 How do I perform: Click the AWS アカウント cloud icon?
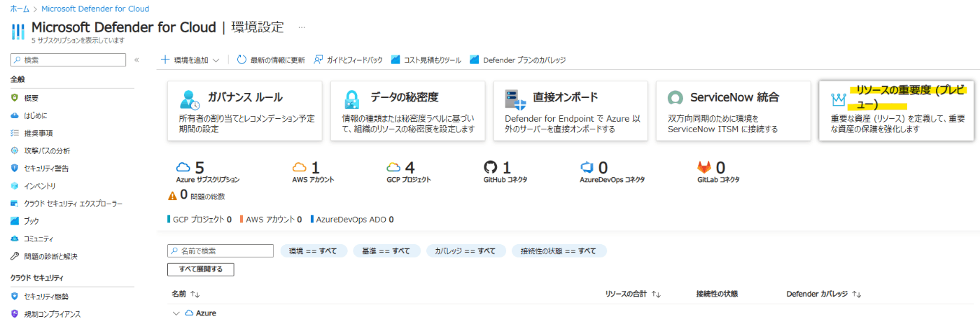point(300,167)
